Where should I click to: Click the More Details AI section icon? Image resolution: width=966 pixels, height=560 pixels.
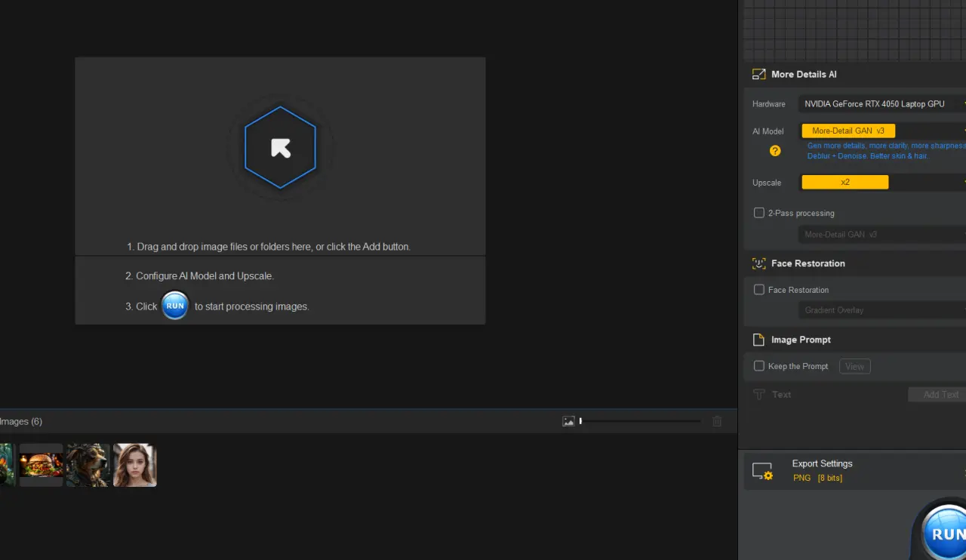click(x=758, y=75)
